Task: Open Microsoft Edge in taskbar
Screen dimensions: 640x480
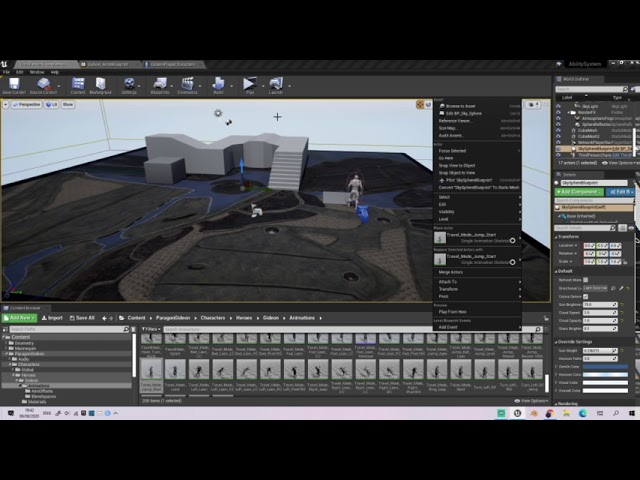Action: tap(583, 413)
